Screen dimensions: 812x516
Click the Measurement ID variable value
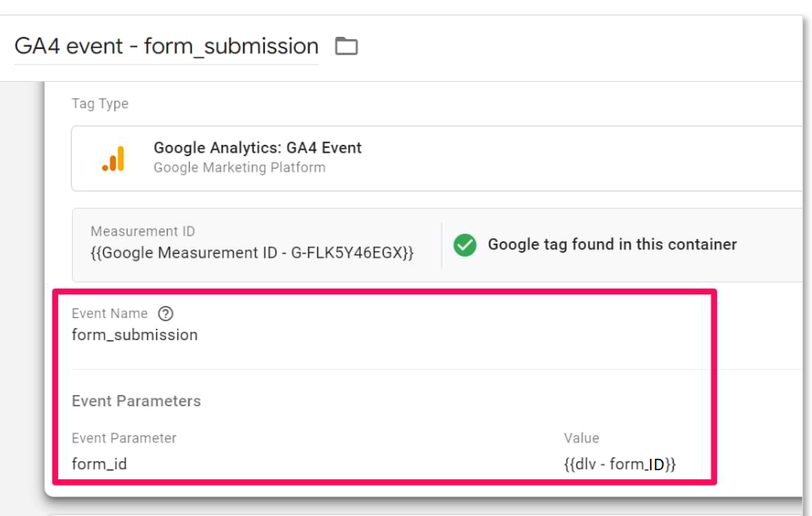point(252,253)
